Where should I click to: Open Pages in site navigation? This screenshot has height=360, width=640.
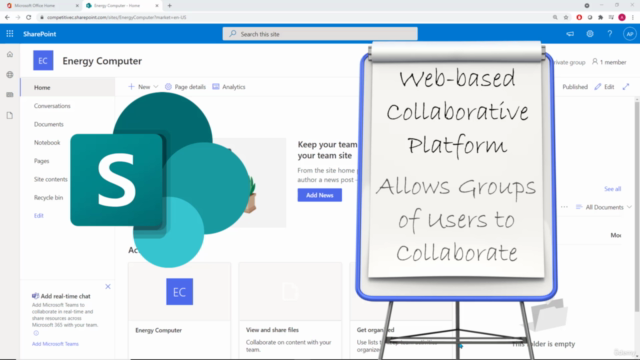pos(42,161)
